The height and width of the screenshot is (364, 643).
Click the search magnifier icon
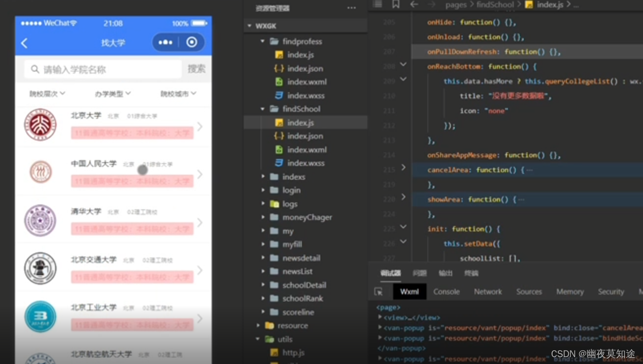click(35, 69)
